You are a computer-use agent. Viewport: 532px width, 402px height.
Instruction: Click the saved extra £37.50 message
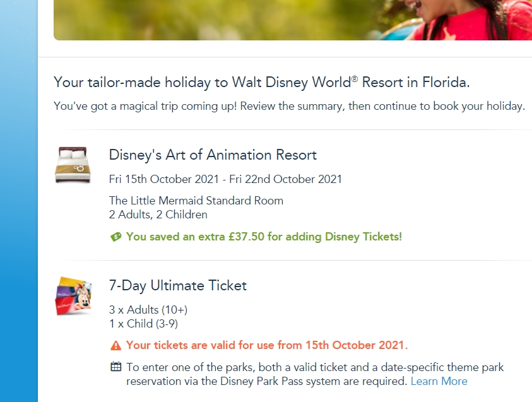tap(264, 237)
